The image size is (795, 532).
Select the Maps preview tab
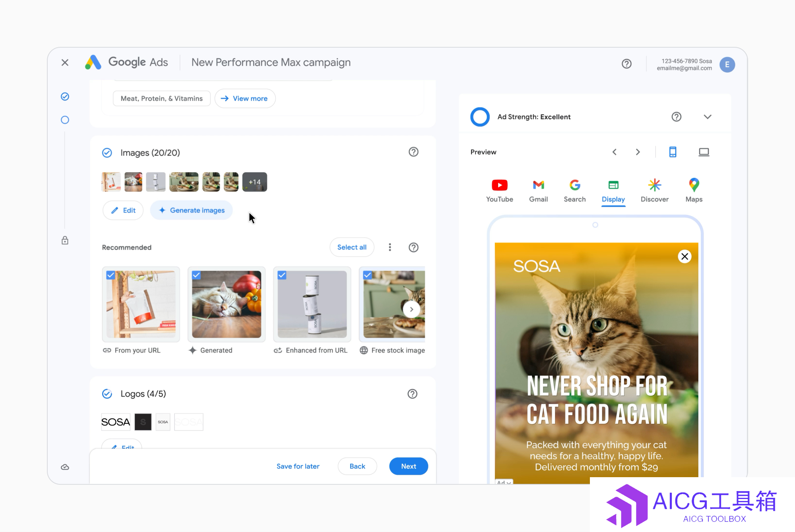[x=694, y=191]
